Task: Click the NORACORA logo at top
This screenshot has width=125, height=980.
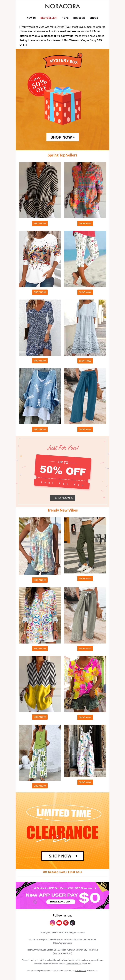Action: tap(62, 6)
